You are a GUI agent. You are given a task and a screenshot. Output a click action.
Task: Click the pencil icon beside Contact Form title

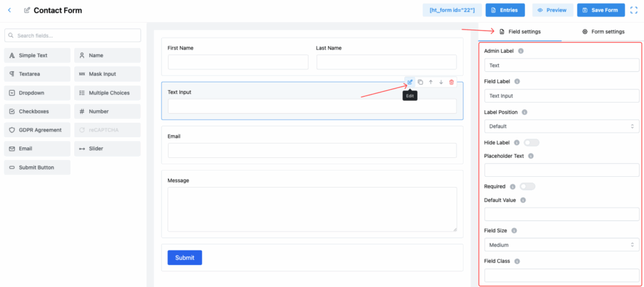tap(27, 11)
